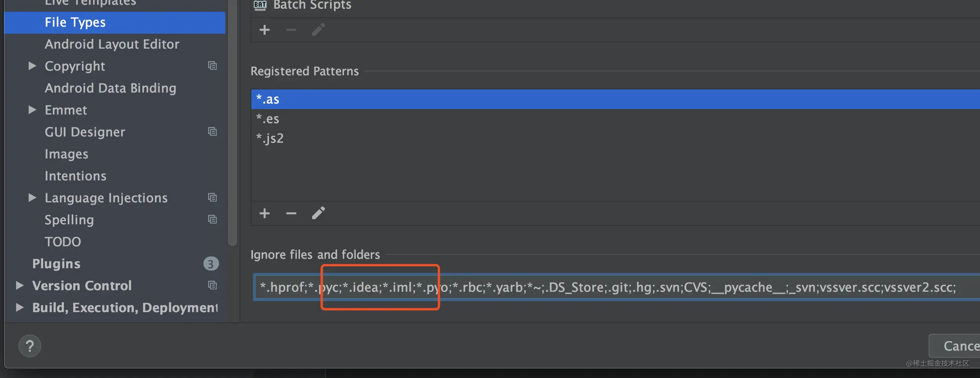980x378 pixels.
Task: Click project-level icon next to Language Injections
Action: (x=212, y=198)
